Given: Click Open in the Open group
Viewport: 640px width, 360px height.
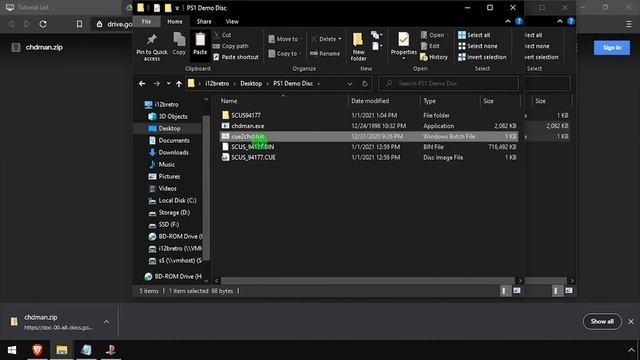Looking at the screenshot, I should (433, 35).
